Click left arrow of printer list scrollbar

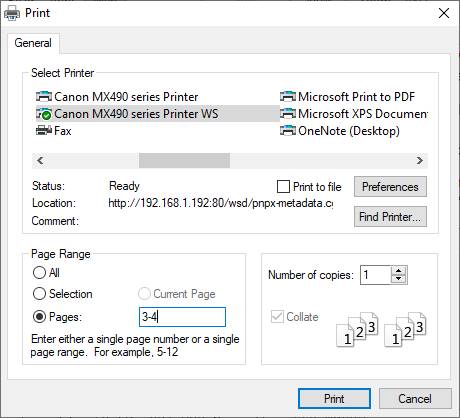[40, 161]
